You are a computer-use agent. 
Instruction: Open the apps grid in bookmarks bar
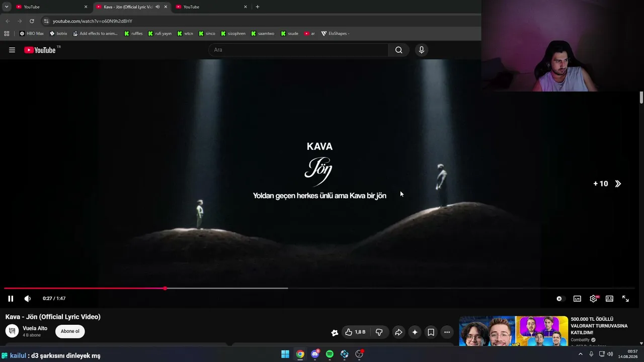coord(7,34)
